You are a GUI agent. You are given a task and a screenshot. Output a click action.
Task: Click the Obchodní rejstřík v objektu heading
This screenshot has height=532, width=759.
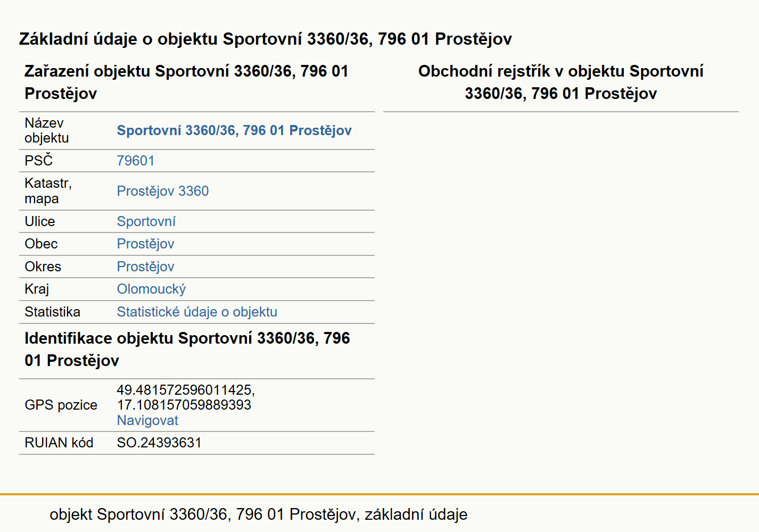tap(561, 82)
